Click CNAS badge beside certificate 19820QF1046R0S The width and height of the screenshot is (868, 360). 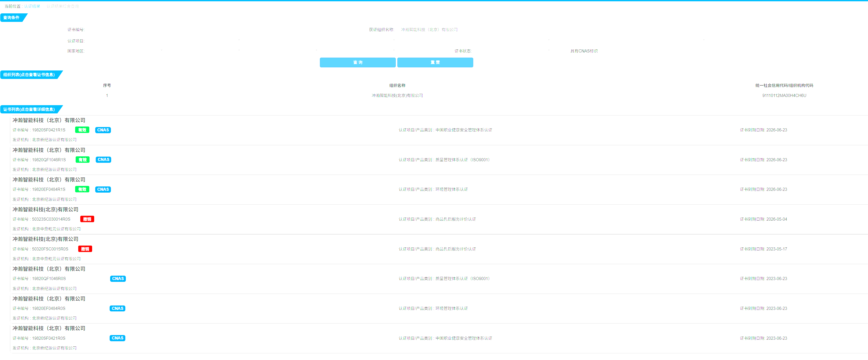pos(118,278)
